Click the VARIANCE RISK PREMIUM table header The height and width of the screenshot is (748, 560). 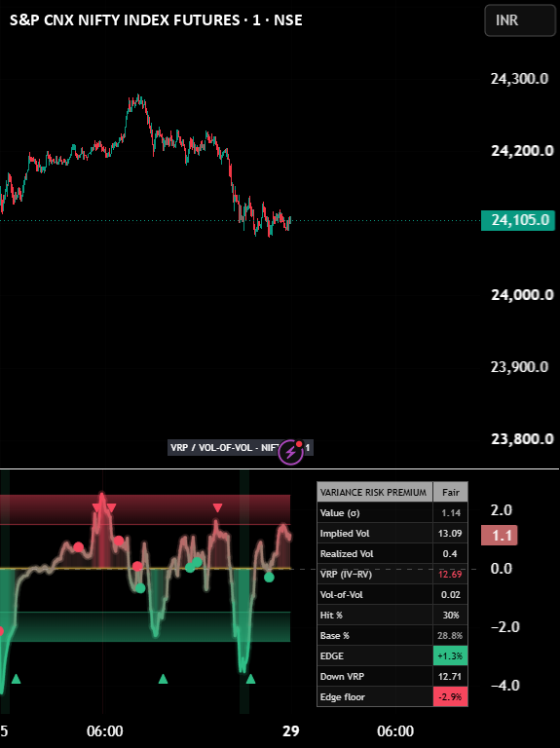(x=375, y=492)
